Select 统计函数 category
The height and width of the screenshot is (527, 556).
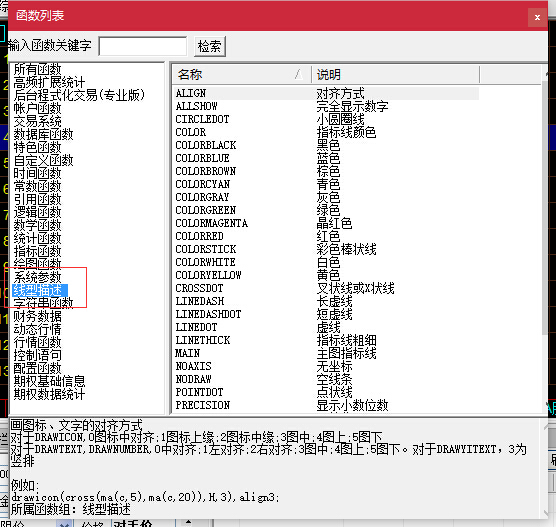[37, 238]
